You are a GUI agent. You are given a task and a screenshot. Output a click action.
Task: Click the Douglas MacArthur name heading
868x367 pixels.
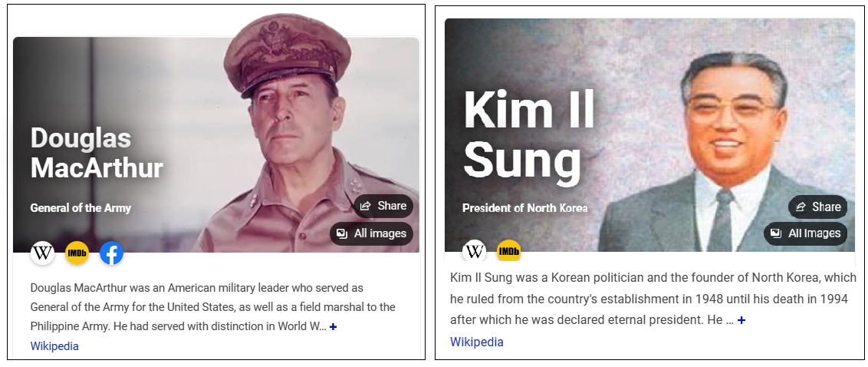97,153
